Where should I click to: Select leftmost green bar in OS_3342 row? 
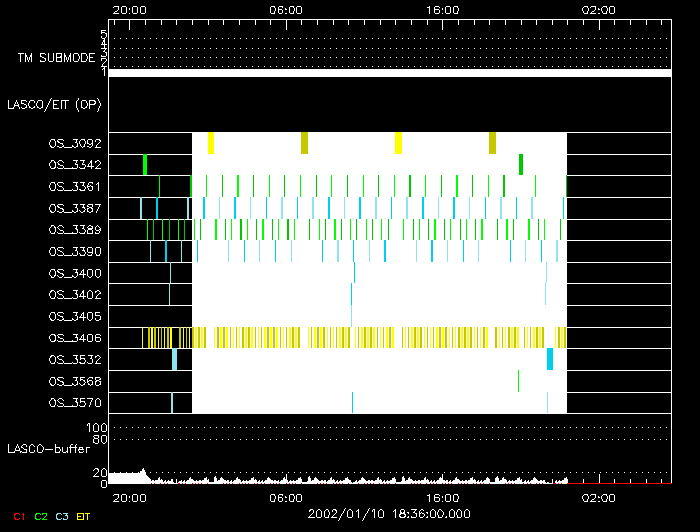point(145,165)
